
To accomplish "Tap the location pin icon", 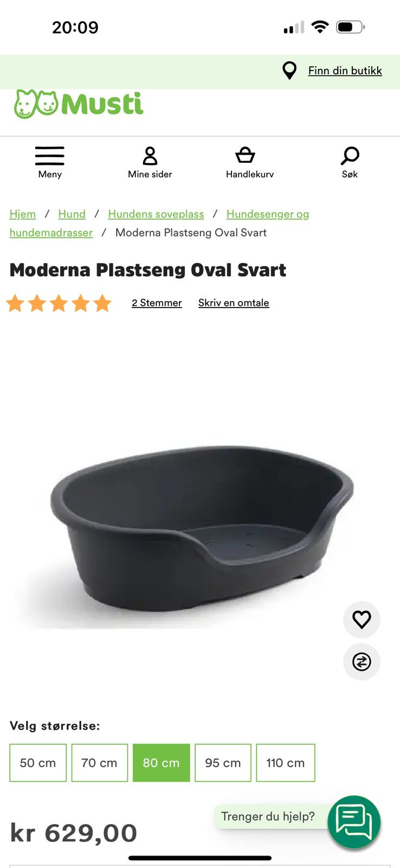I will pos(290,71).
